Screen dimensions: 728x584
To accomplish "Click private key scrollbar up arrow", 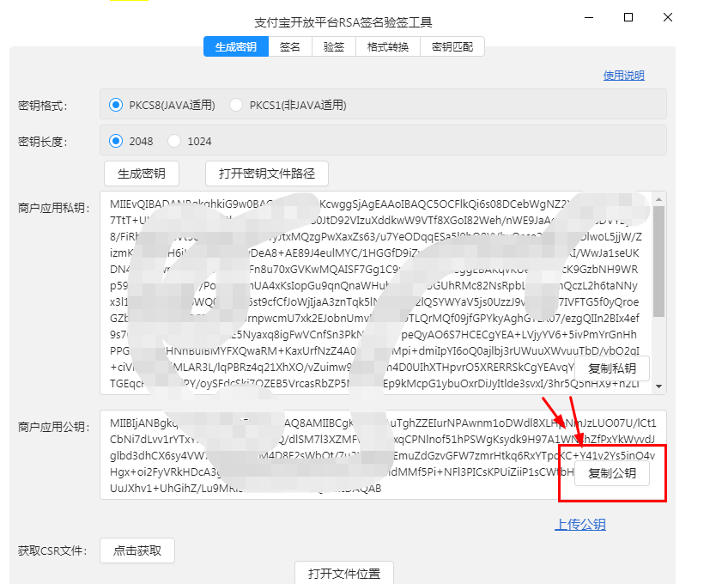I will tap(658, 199).
